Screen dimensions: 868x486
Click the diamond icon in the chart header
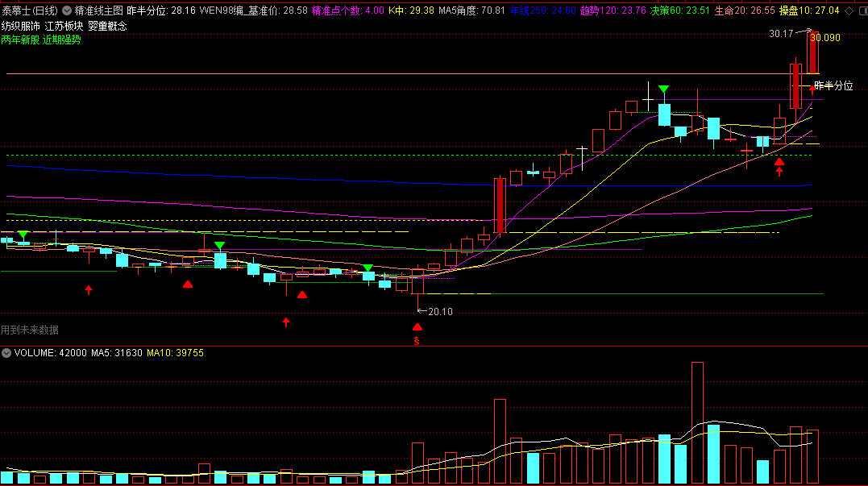click(849, 10)
